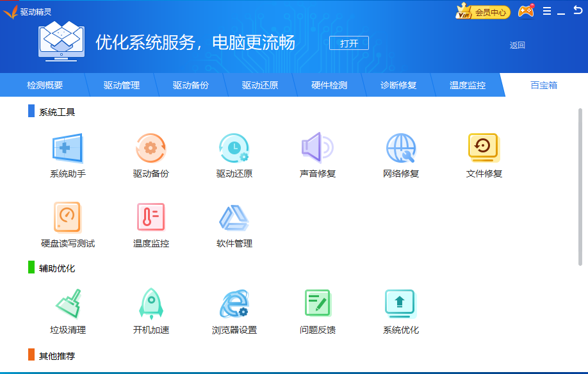Open the hamburger main menu

[546, 10]
